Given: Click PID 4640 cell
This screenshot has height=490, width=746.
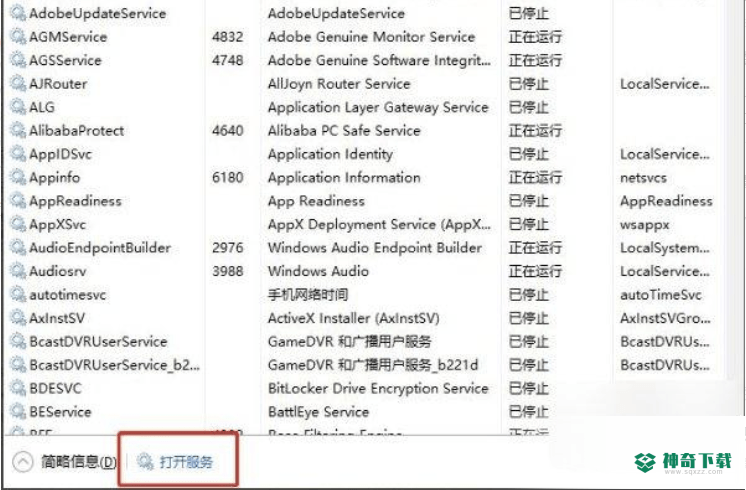Looking at the screenshot, I should (227, 130).
